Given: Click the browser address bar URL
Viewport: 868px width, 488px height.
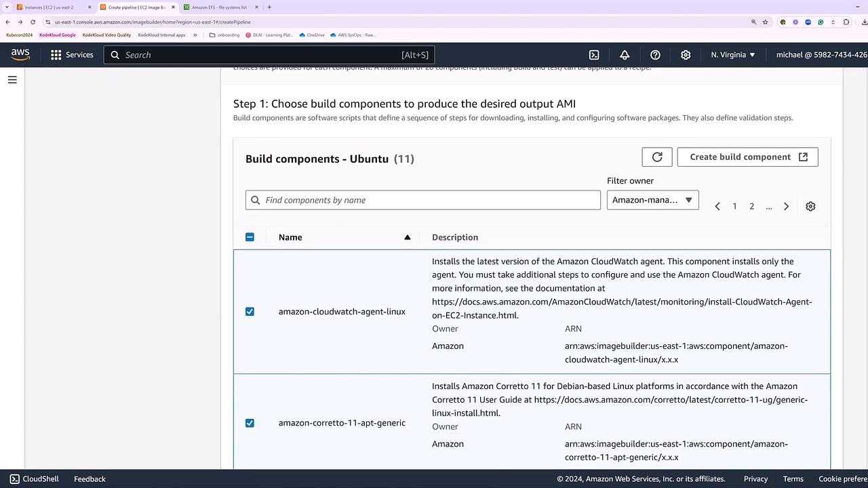Looking at the screenshot, I should click(153, 22).
